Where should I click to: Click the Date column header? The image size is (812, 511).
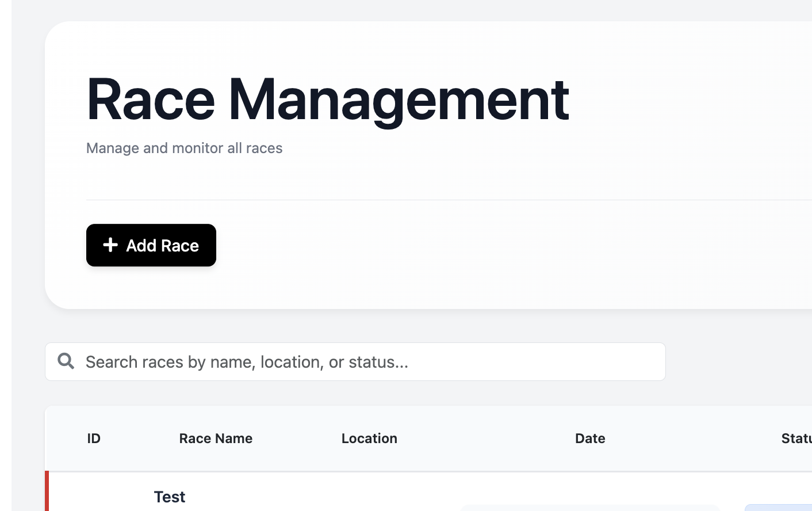click(590, 438)
